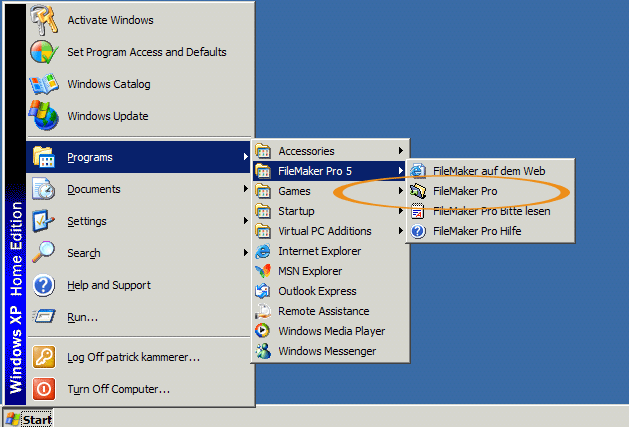Click the Windows Catalog icon
Viewport: 629px width, 427px height.
click(x=44, y=84)
